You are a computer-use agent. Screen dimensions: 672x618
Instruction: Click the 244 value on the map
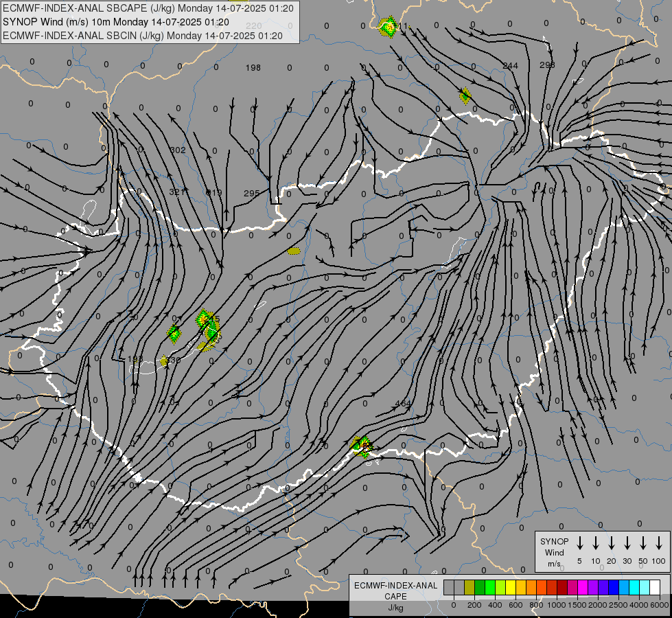pos(511,66)
